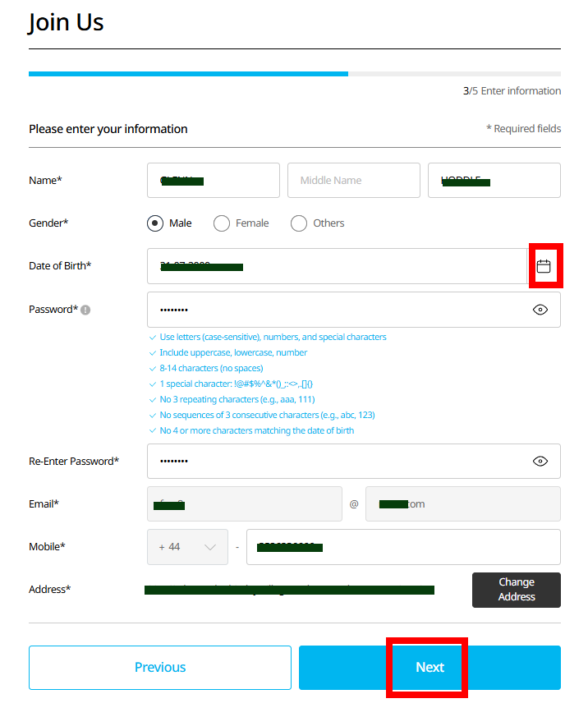Click the email domain field after @
This screenshot has width=588, height=717.
(462, 504)
